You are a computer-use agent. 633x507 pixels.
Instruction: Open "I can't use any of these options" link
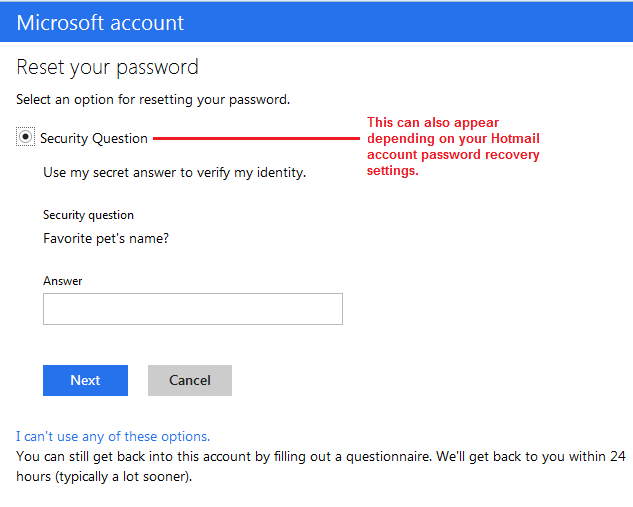coord(113,436)
